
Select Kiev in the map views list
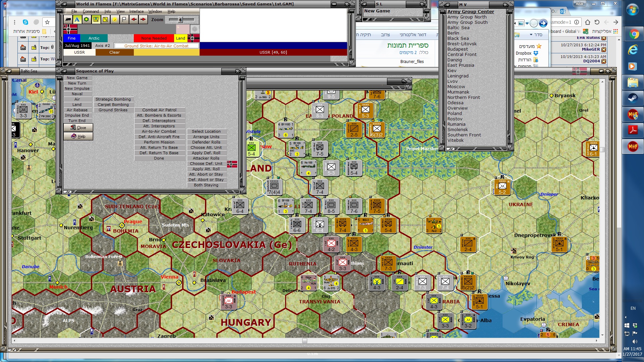(x=452, y=71)
